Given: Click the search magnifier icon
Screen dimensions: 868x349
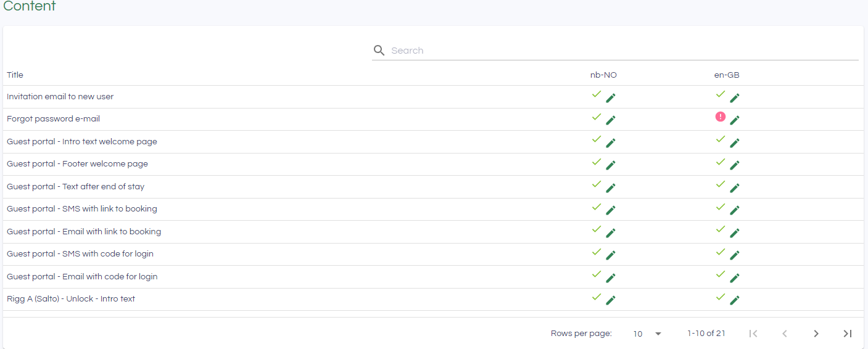Looking at the screenshot, I should [x=379, y=51].
